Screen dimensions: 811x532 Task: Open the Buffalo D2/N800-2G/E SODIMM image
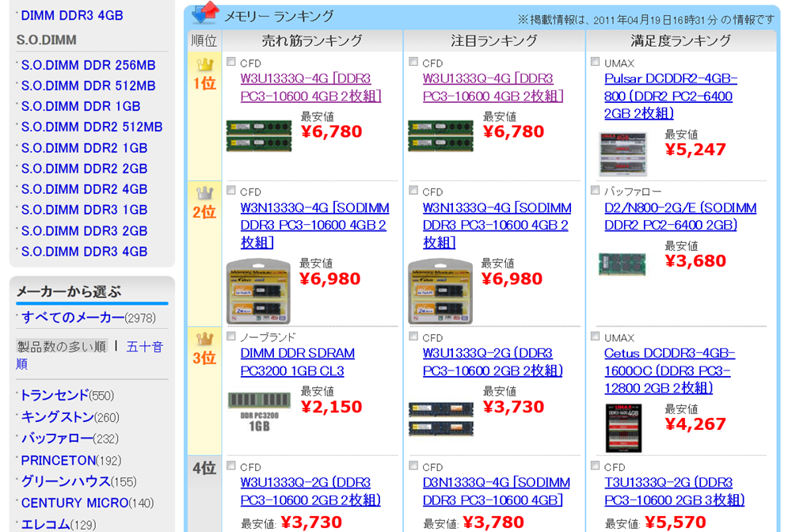(623, 264)
